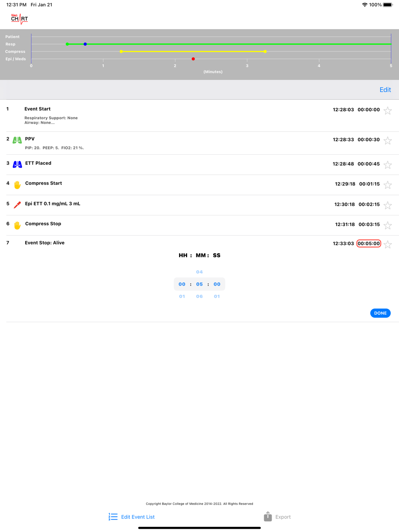This screenshot has height=532, width=399.
Task: Tap elapsed time 00:00:30 of PPV
Action: (369, 140)
